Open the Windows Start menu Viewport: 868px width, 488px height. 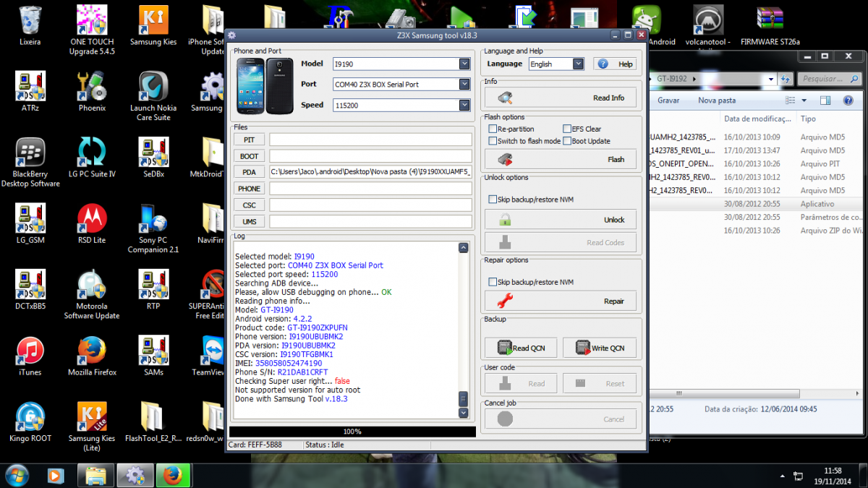pos(17,475)
